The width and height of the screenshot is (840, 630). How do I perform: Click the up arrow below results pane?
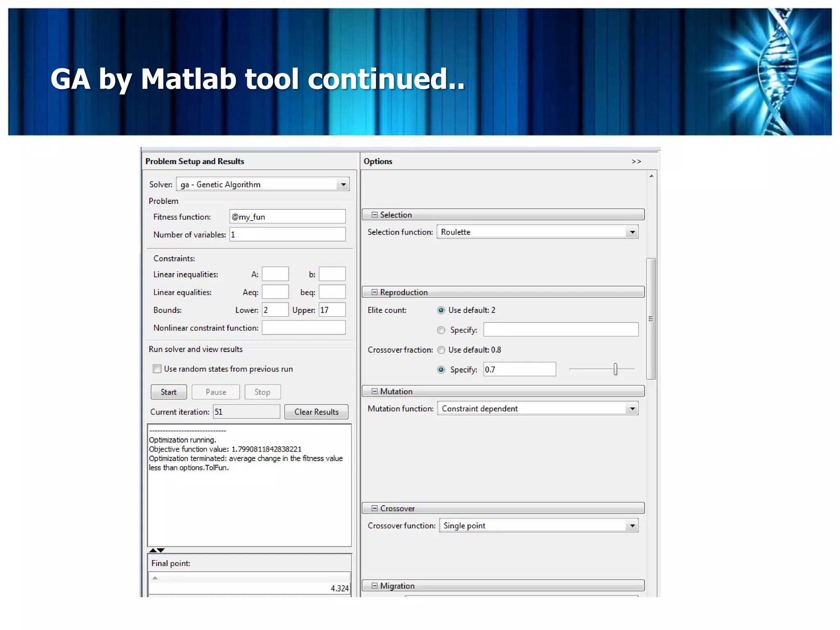(x=153, y=550)
